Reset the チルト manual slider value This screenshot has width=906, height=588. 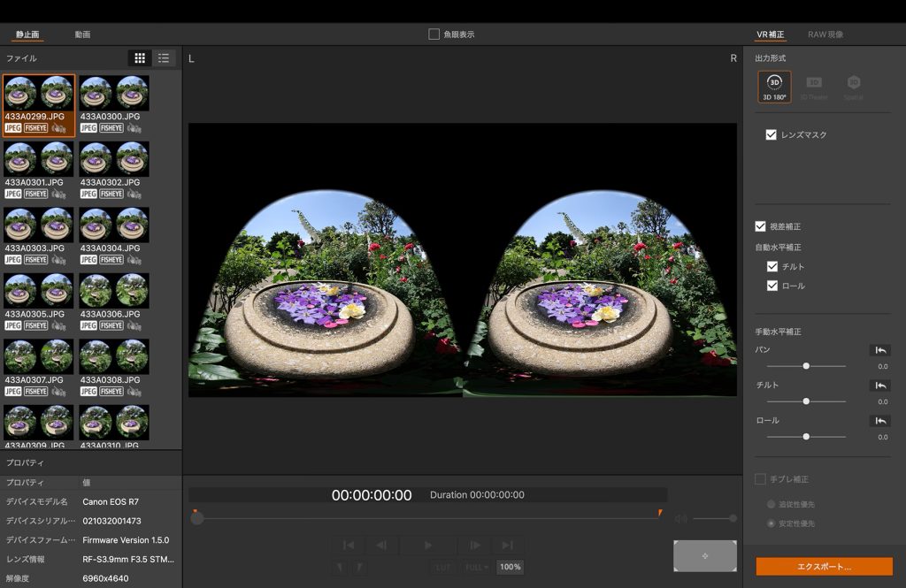coord(879,386)
